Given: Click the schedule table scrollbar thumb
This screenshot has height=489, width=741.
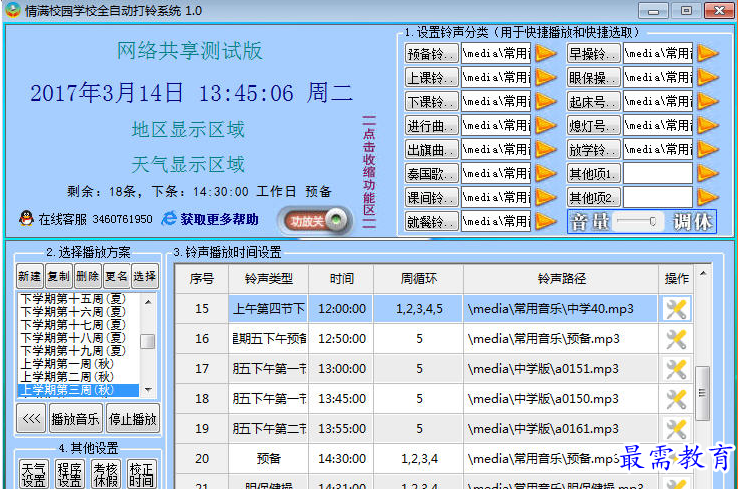Looking at the screenshot, I should click(703, 393).
